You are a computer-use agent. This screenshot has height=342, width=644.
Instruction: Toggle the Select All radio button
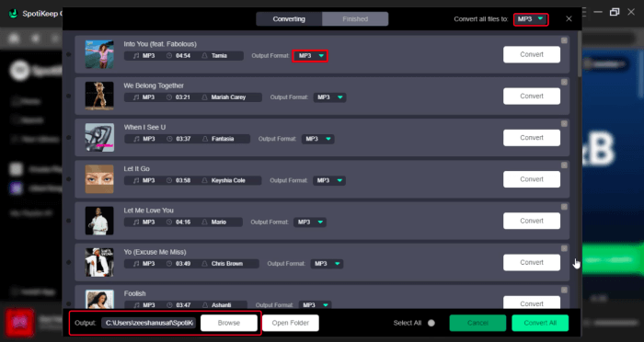(431, 323)
